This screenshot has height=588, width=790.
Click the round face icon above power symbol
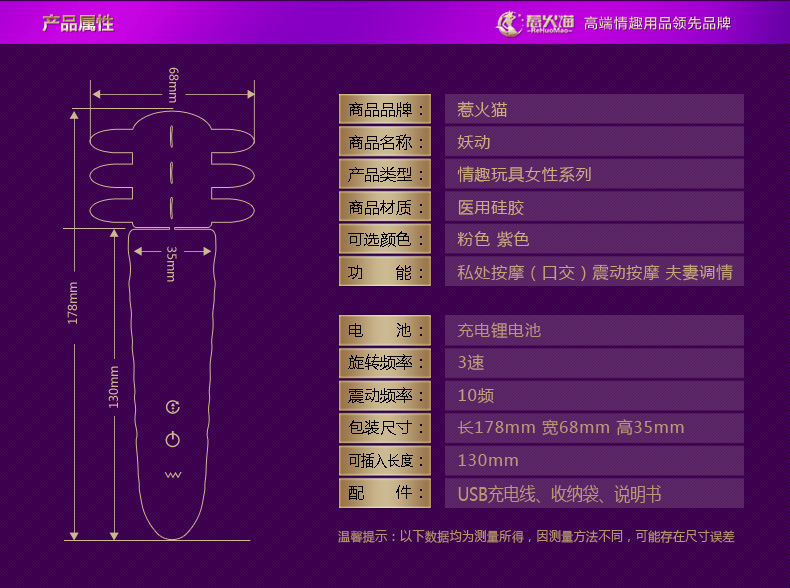point(173,407)
